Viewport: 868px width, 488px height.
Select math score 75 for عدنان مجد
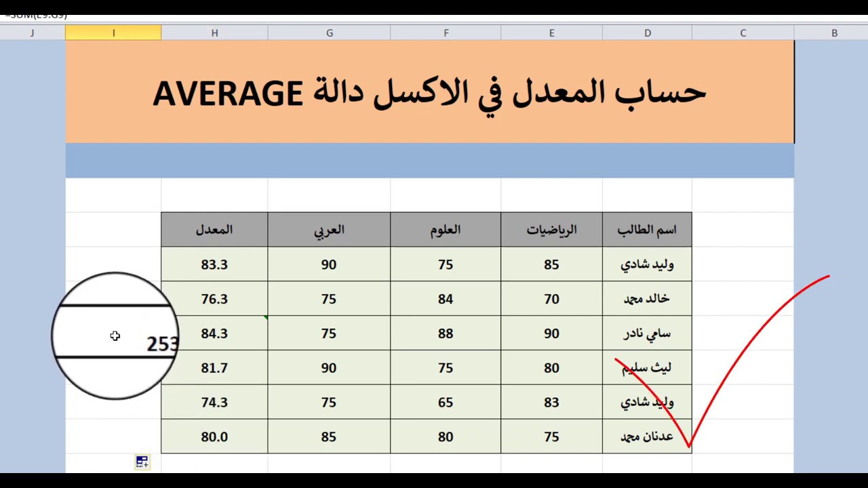click(551, 436)
